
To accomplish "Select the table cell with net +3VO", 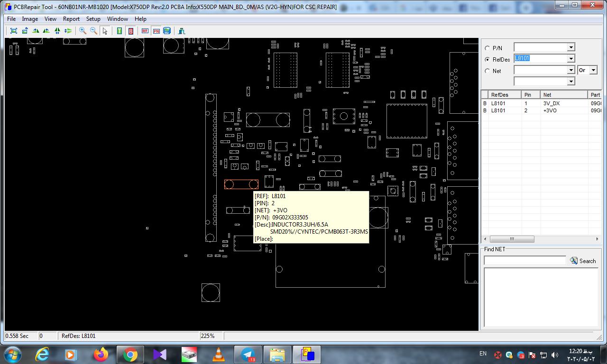I will coord(564,110).
